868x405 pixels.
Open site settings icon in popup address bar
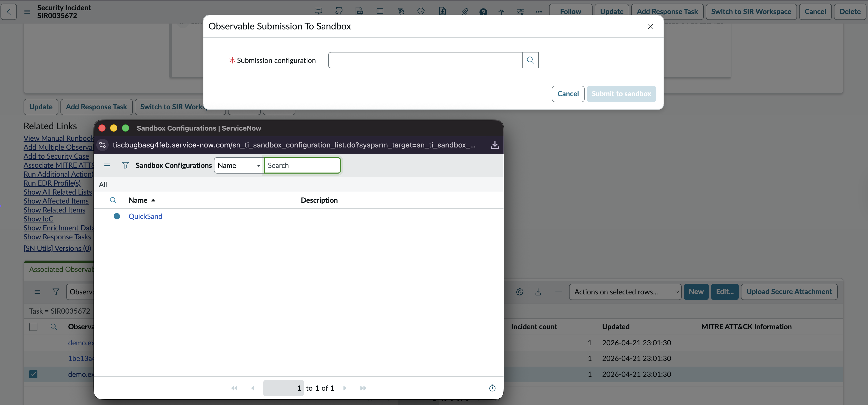tap(102, 145)
